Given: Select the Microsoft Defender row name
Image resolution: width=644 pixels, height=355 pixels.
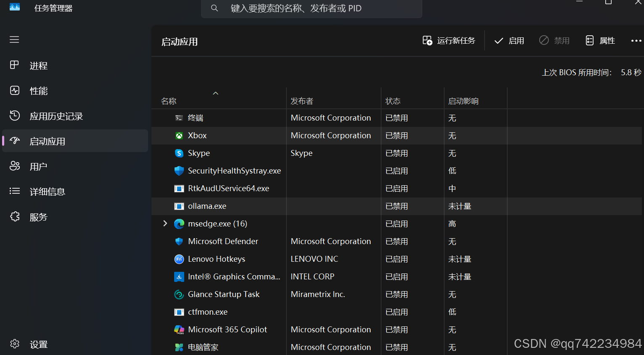Looking at the screenshot, I should point(223,242).
